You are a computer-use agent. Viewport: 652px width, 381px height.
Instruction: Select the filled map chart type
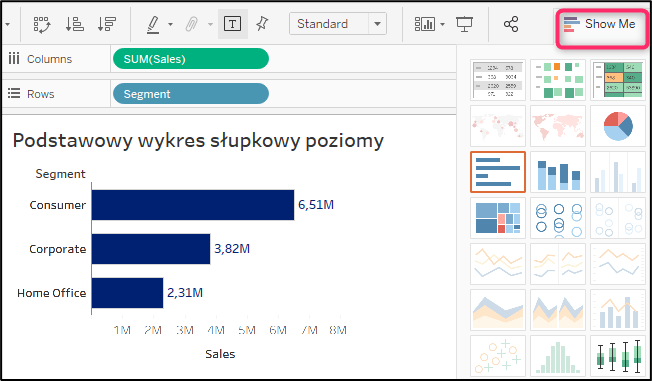558,126
